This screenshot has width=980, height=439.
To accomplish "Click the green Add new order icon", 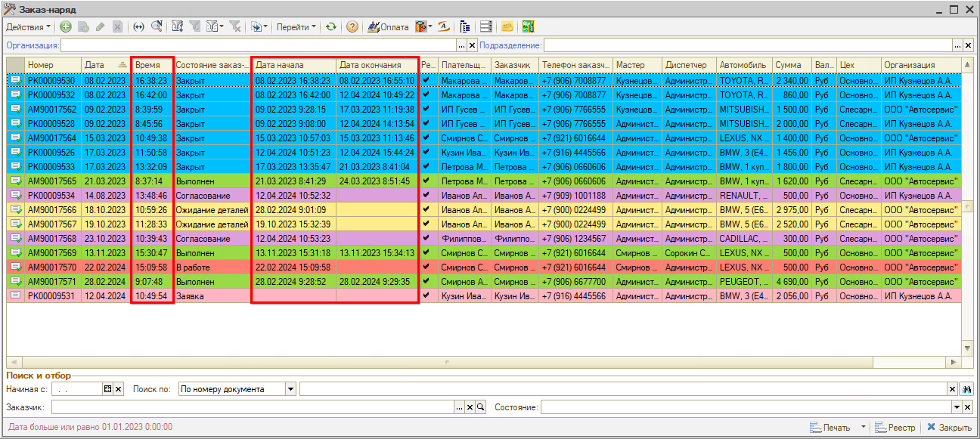I will coord(66,26).
